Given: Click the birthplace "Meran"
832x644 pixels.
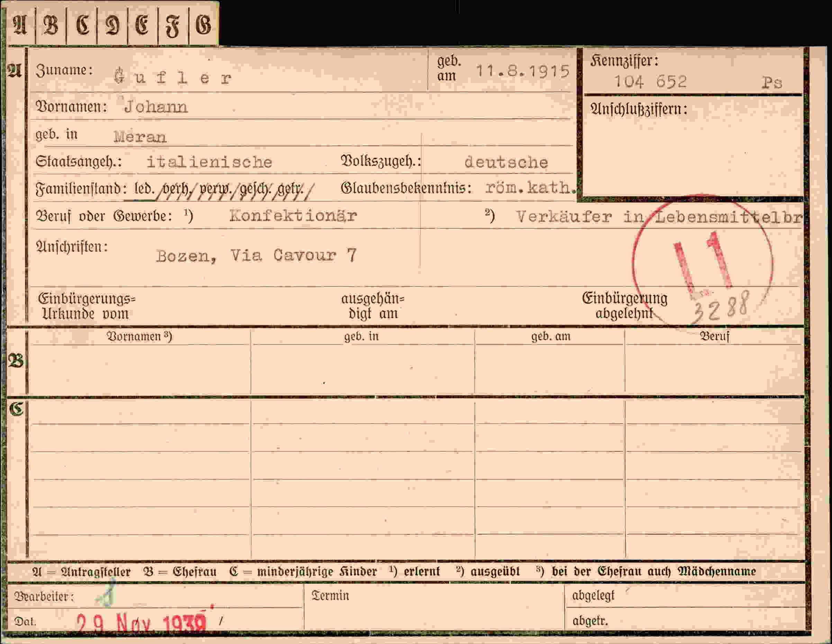Looking at the screenshot, I should pyautogui.click(x=140, y=137).
